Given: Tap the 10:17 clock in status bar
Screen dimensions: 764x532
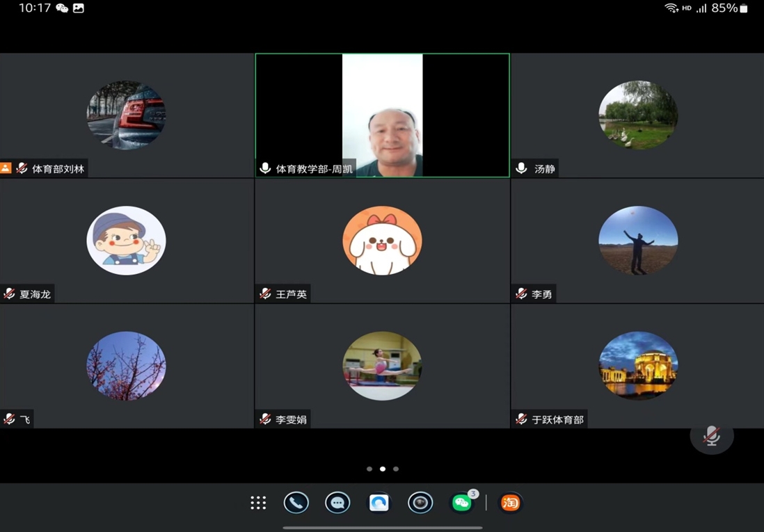Looking at the screenshot, I should pyautogui.click(x=35, y=8).
